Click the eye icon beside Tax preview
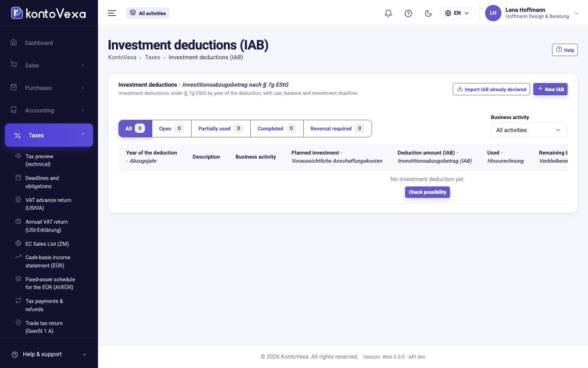This screenshot has width=588, height=368. pos(18,156)
